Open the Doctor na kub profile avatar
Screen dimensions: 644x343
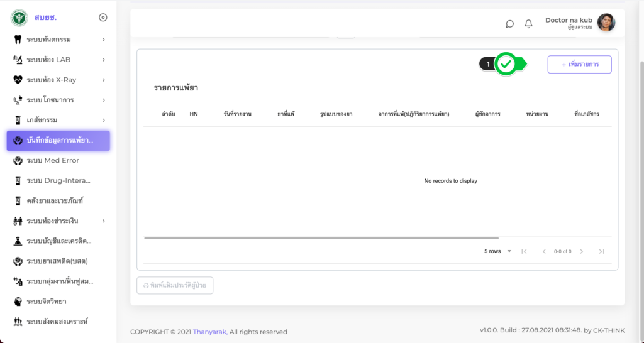click(606, 23)
